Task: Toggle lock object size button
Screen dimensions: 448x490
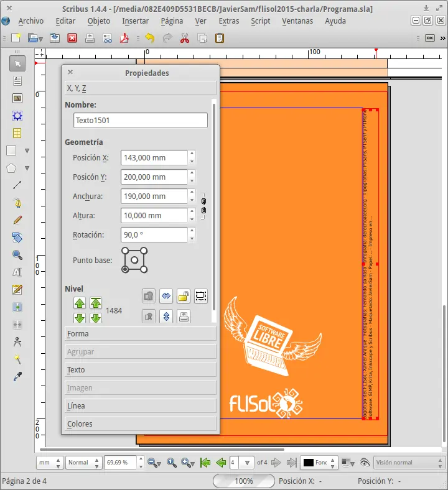Action: pyautogui.click(x=201, y=296)
